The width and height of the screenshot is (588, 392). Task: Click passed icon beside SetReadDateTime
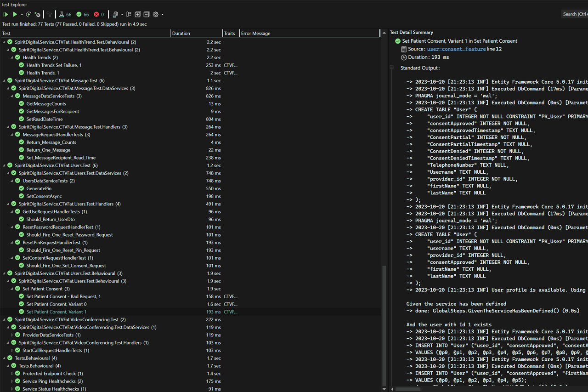pyautogui.click(x=21, y=119)
